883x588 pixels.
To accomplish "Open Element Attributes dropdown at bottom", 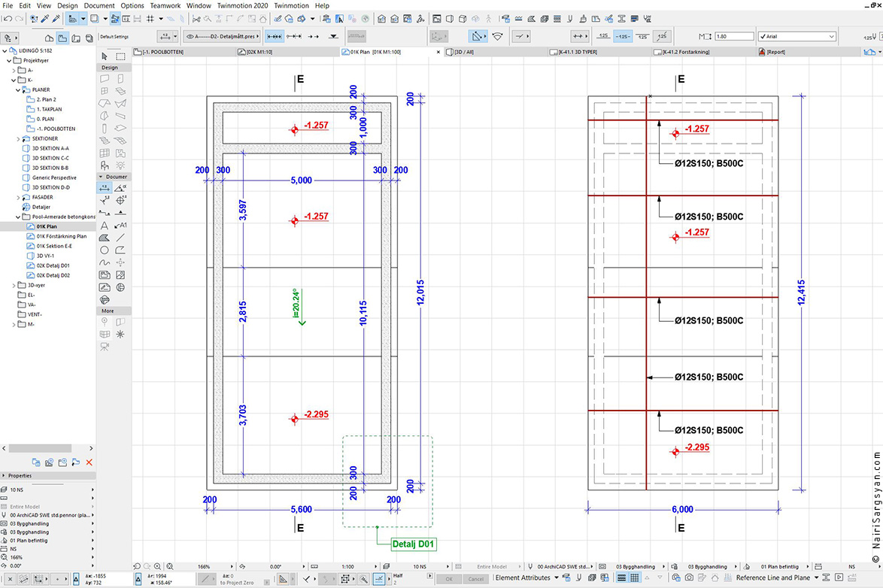I will 527,578.
